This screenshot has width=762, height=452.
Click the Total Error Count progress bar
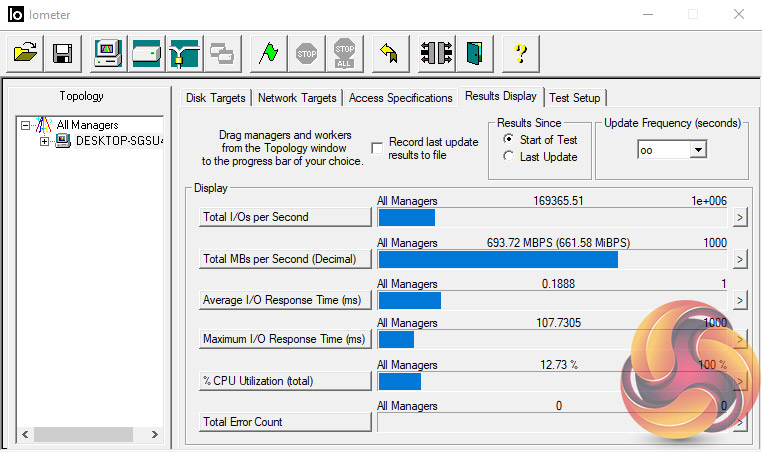pos(553,423)
